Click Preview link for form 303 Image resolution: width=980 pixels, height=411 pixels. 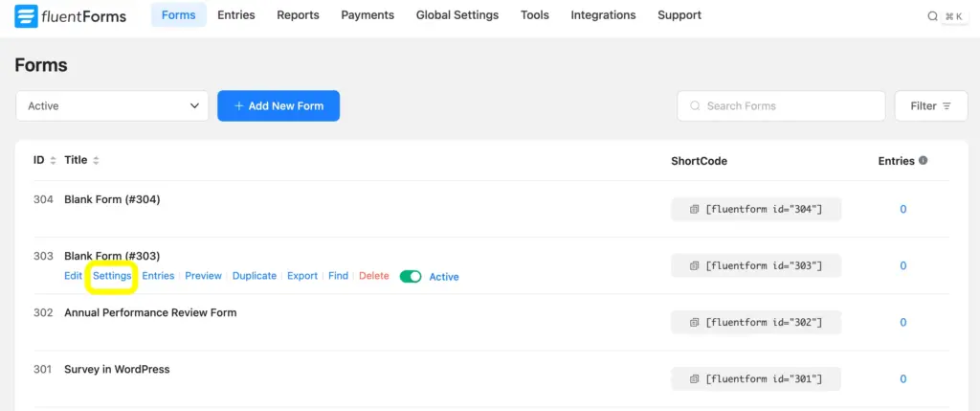tap(203, 276)
